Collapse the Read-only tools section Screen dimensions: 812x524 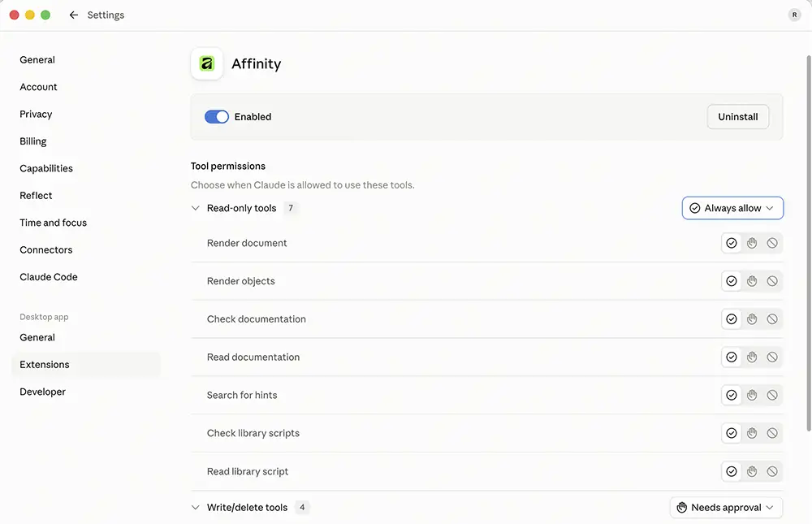click(195, 208)
